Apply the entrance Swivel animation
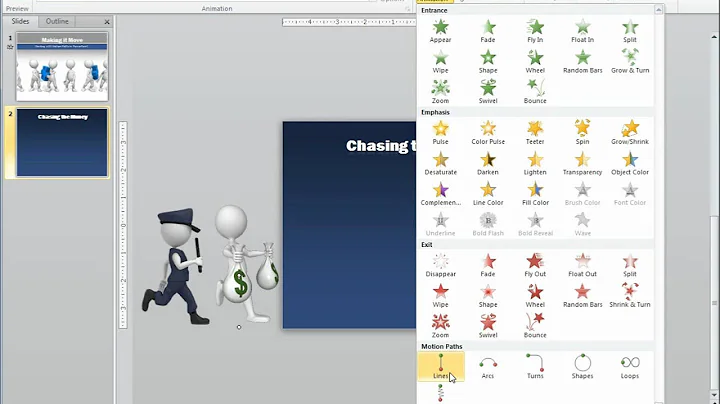 click(x=488, y=92)
